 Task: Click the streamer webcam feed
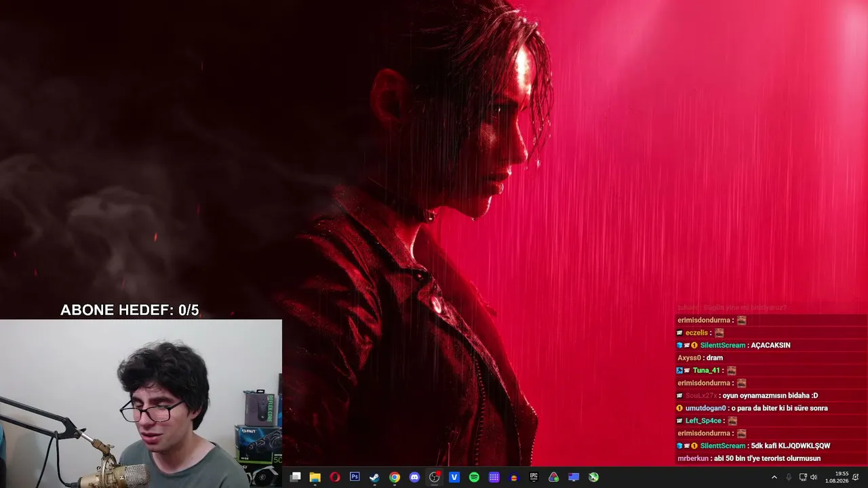tap(141, 404)
